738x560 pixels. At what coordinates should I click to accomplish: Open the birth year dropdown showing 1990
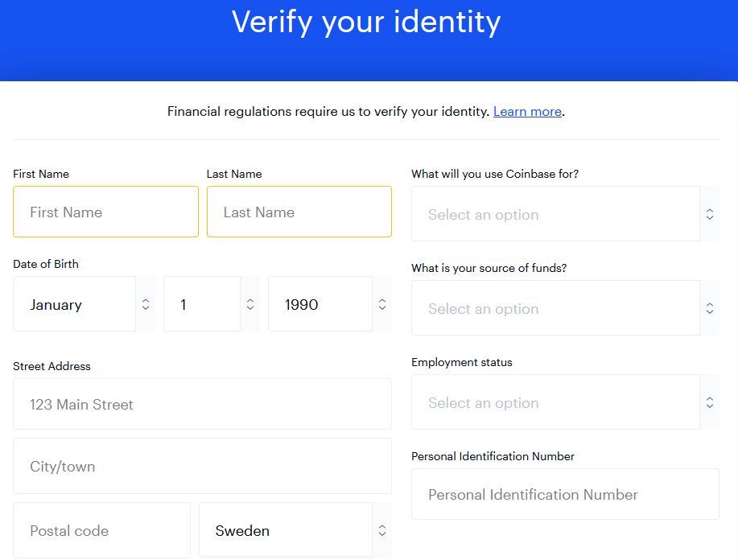click(x=320, y=304)
